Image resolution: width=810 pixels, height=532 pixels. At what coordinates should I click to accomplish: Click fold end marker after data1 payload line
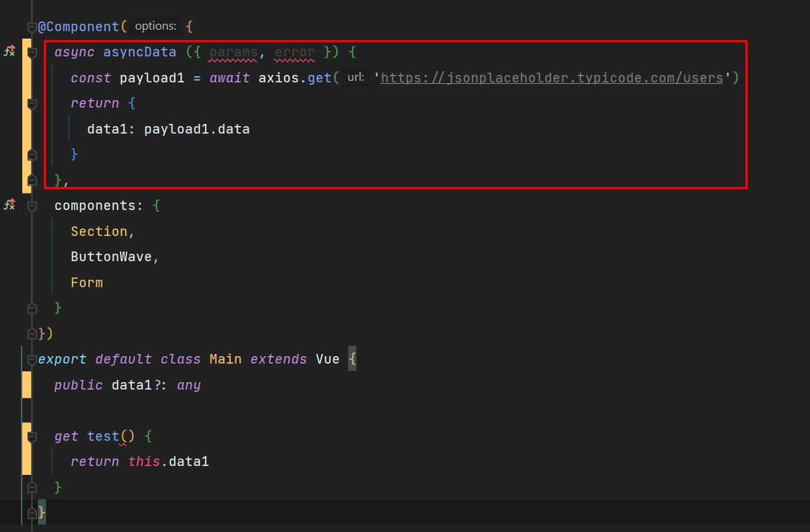tap(31, 154)
